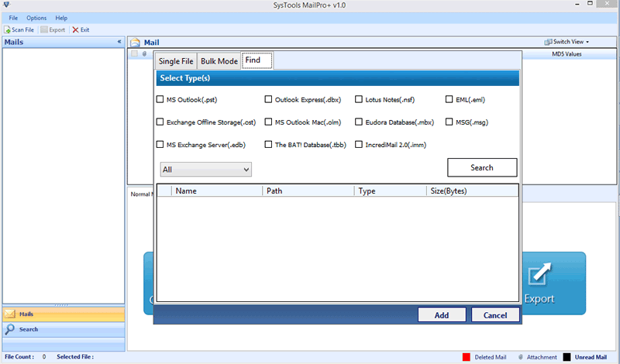Check MS Outlook Mac(.olm) option
The width and height of the screenshot is (620, 364).
point(268,122)
